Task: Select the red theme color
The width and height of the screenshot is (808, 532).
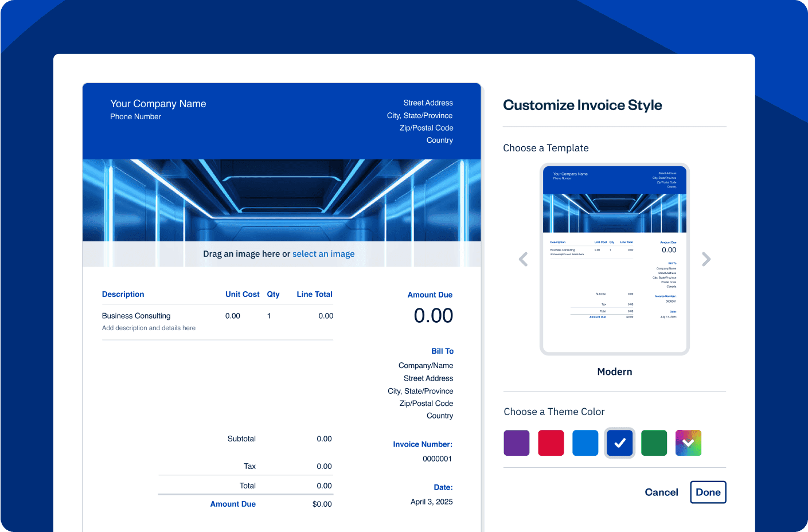Action: coord(551,443)
